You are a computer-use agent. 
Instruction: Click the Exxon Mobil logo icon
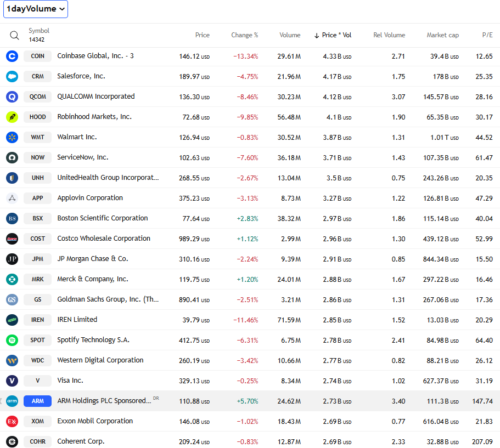tap(12, 421)
